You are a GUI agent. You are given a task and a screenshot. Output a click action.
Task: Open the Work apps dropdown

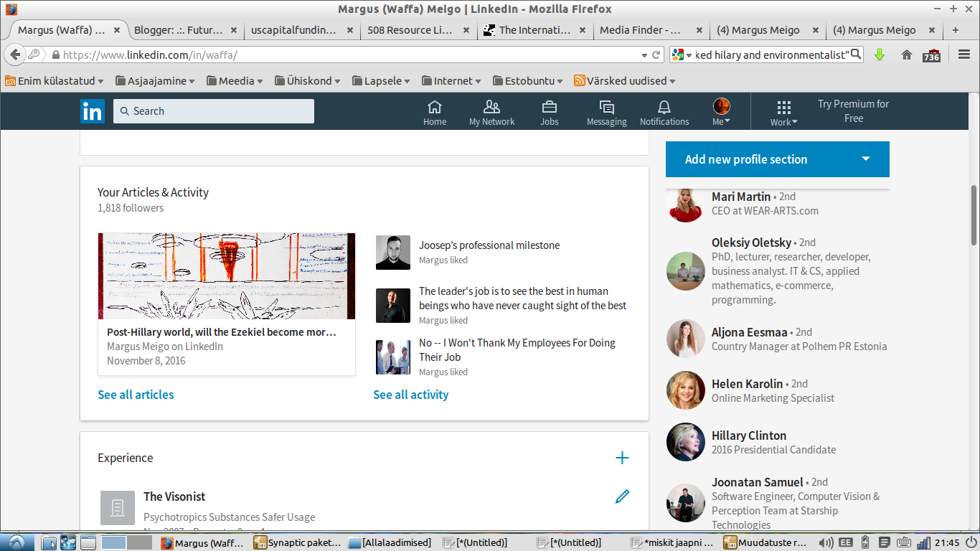783,113
